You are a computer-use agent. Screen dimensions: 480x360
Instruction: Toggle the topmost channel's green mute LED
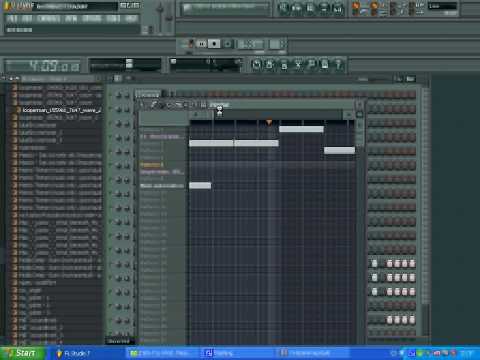pos(111,95)
